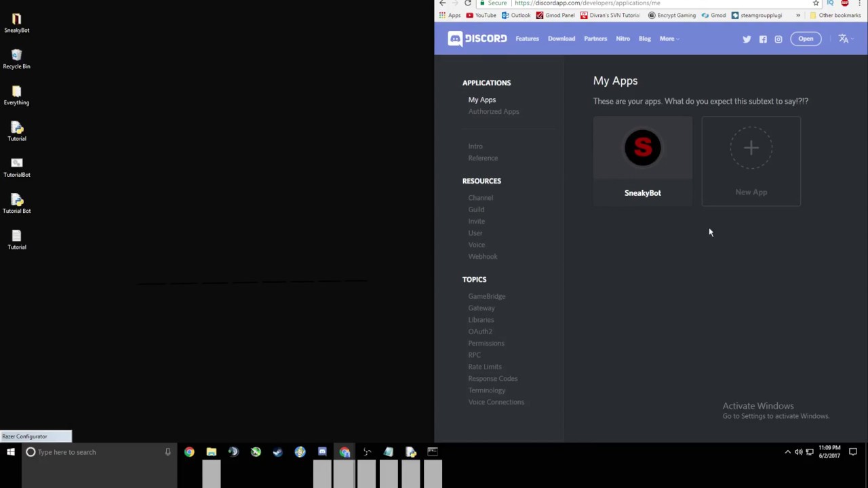The image size is (868, 488).
Task: Open the Outlook bookmark
Action: [516, 16]
